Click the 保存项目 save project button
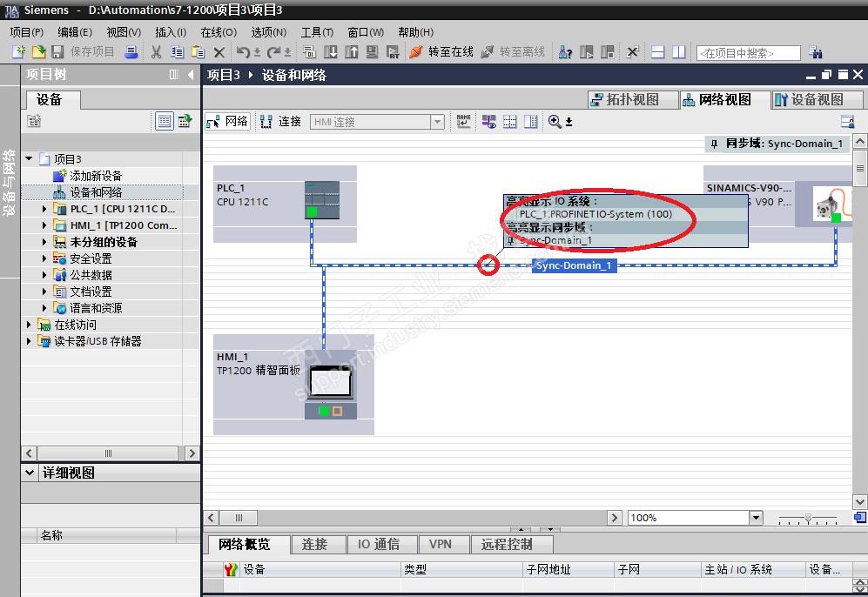Viewport: 868px width, 597px height. [x=83, y=52]
